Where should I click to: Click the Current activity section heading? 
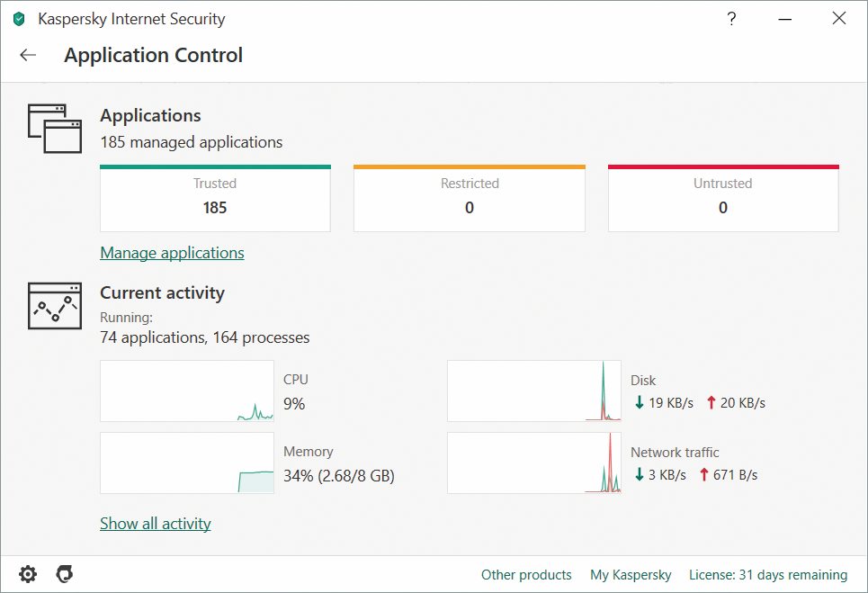click(x=162, y=292)
